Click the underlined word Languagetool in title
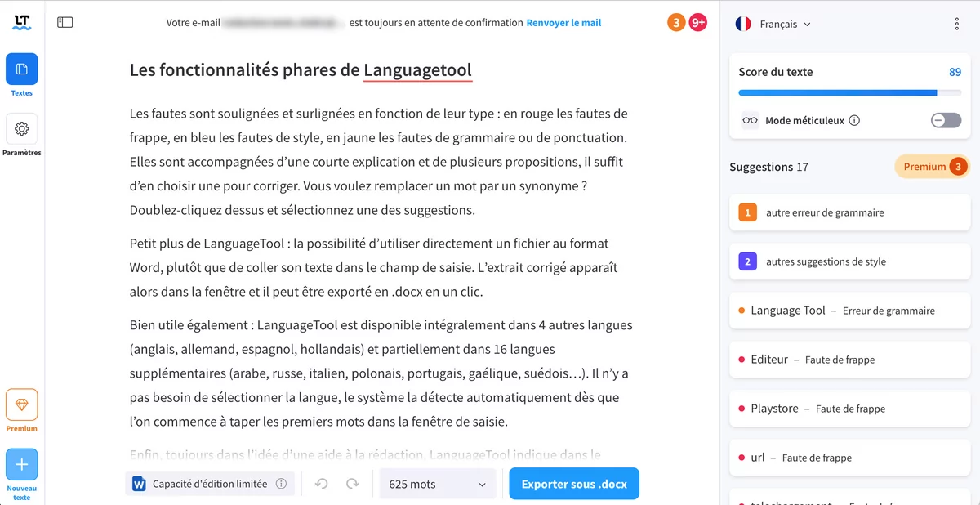 (x=417, y=71)
